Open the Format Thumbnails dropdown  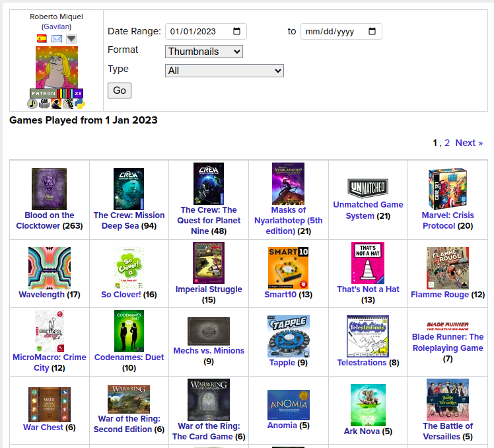[204, 52]
